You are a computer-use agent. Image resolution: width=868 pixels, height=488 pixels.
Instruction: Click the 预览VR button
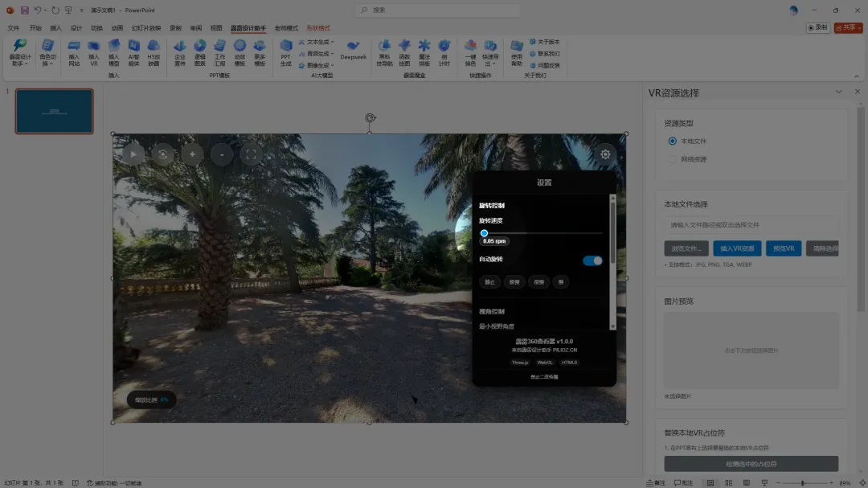[x=783, y=248]
